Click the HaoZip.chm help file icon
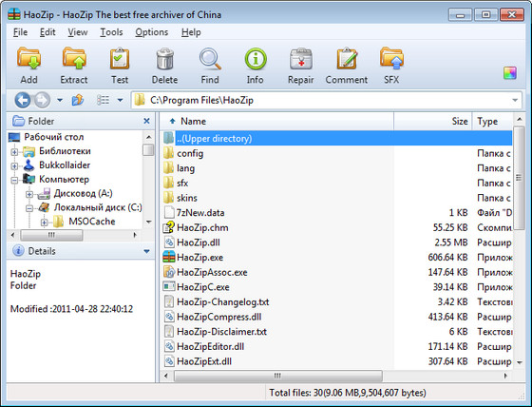Screen dimensions: 532x407 (x=169, y=227)
